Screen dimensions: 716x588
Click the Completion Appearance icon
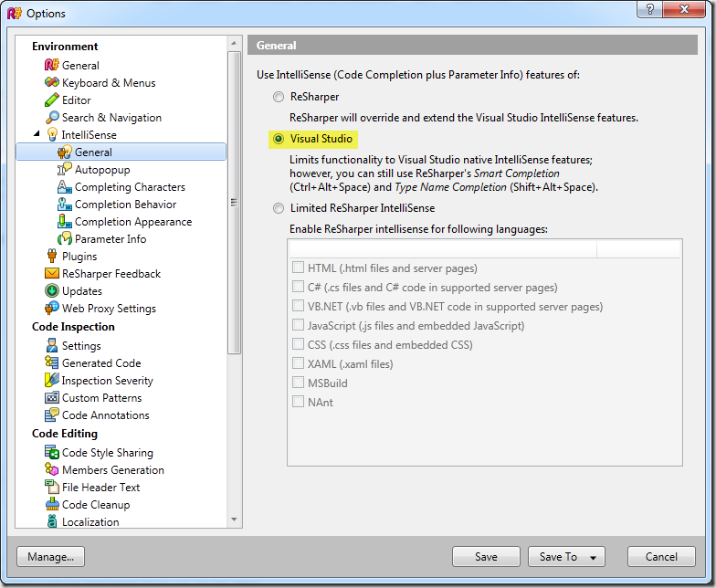[64, 221]
